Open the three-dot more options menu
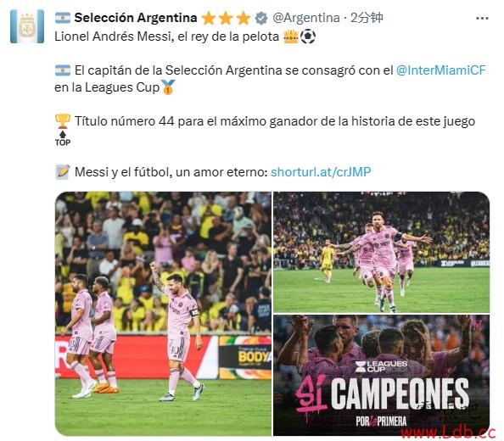The image size is (504, 441). (x=482, y=19)
